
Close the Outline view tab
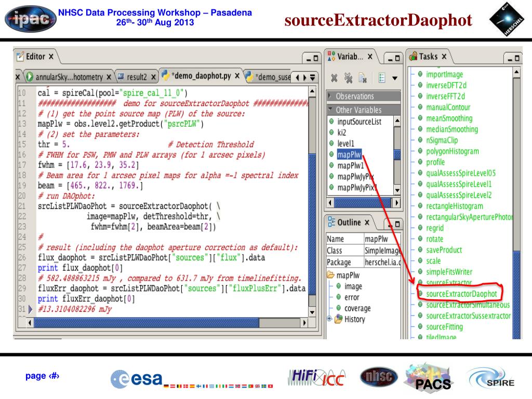[x=367, y=222]
